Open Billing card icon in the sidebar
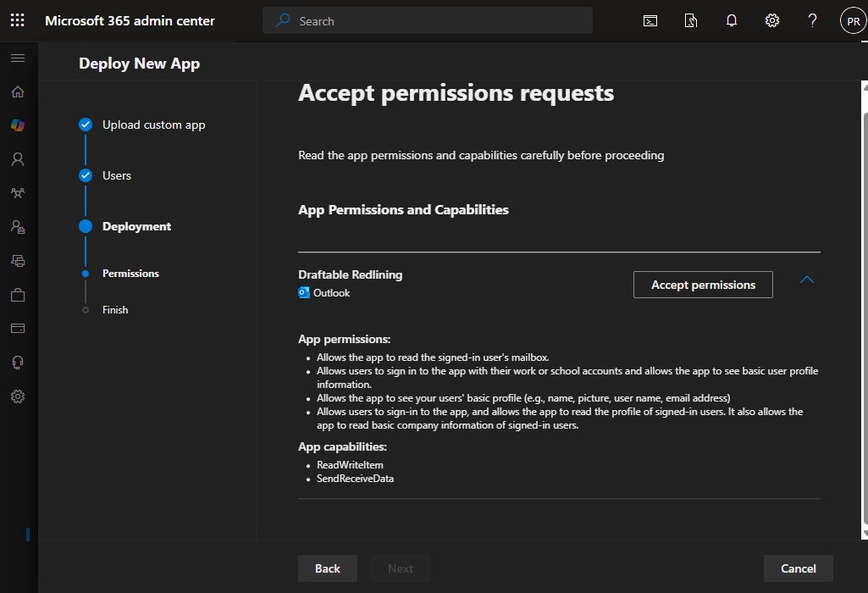 [x=18, y=329]
